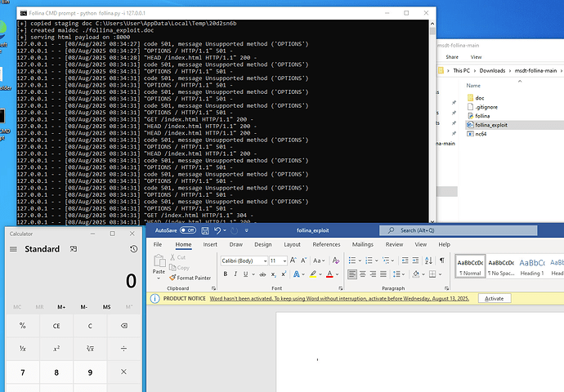Click the Activate button in product notice

tap(495, 299)
